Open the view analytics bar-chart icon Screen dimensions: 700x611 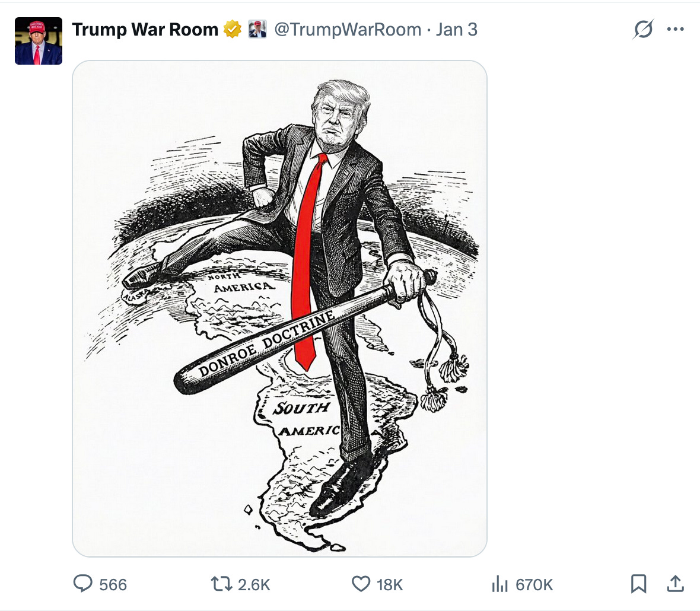tap(500, 584)
